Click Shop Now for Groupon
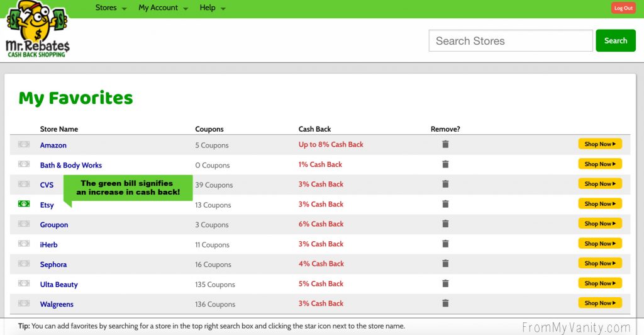The width and height of the screenshot is (644, 335). [x=599, y=224]
